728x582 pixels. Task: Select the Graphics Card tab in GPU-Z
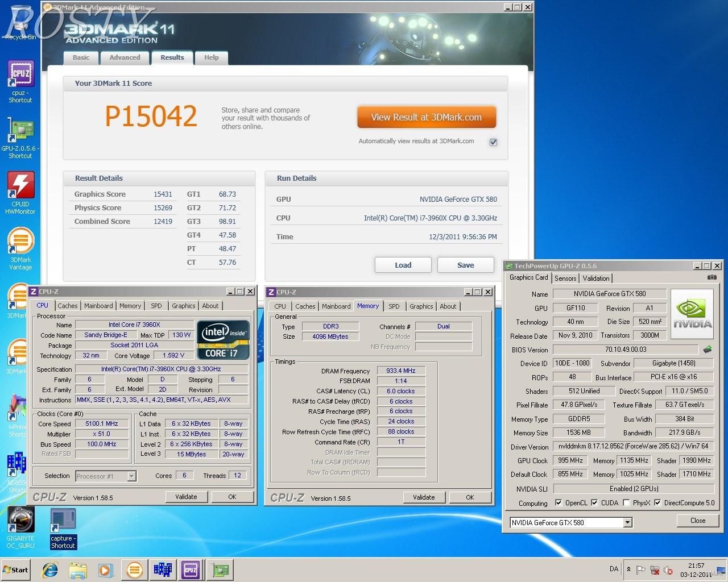coord(529,277)
